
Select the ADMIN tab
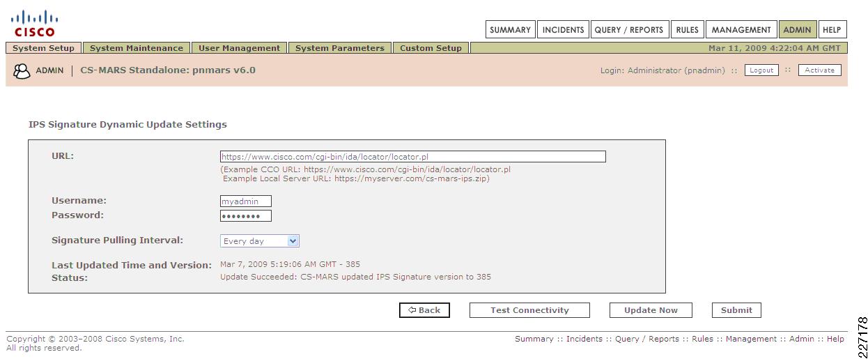(x=798, y=30)
